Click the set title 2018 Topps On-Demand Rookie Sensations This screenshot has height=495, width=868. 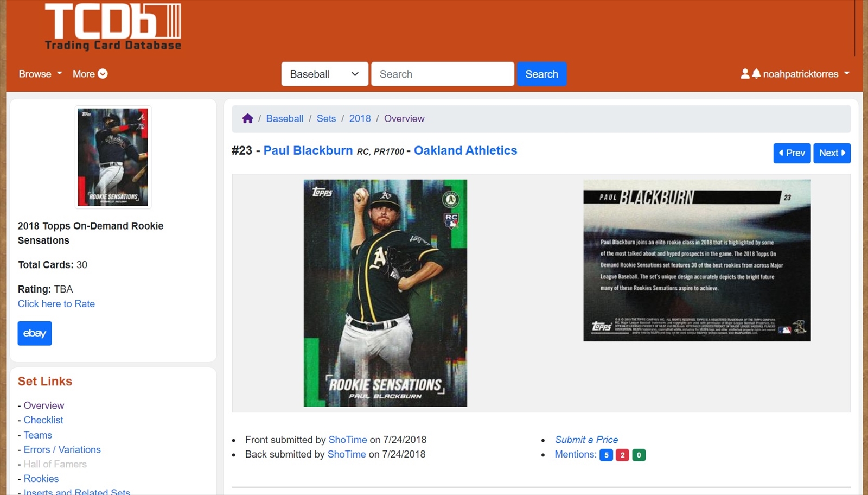click(90, 233)
